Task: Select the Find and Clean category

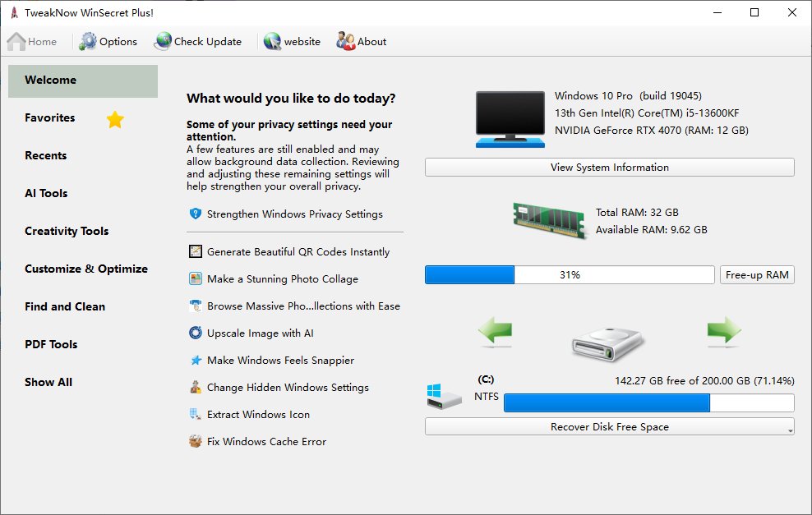Action: [65, 307]
